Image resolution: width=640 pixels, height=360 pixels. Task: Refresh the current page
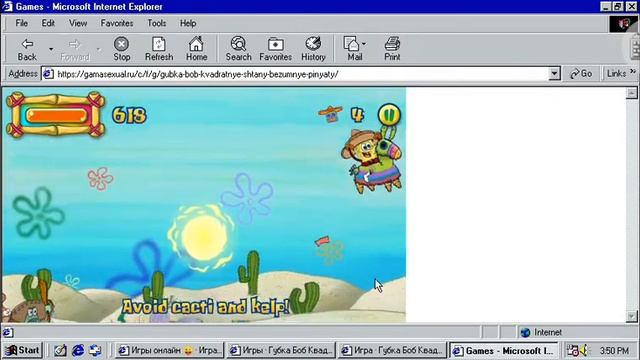[159, 49]
